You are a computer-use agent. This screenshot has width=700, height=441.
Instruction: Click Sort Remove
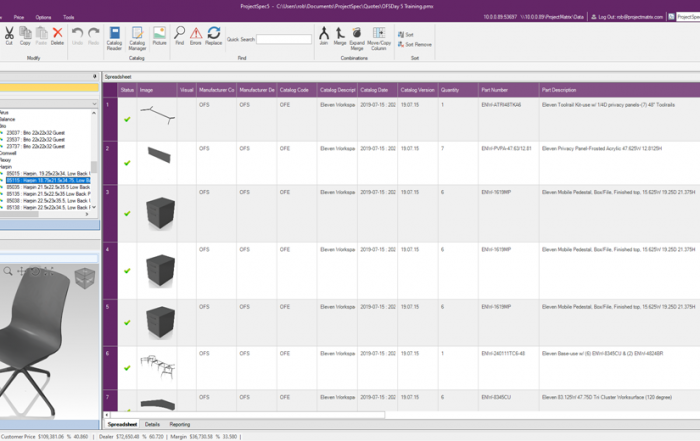click(414, 44)
